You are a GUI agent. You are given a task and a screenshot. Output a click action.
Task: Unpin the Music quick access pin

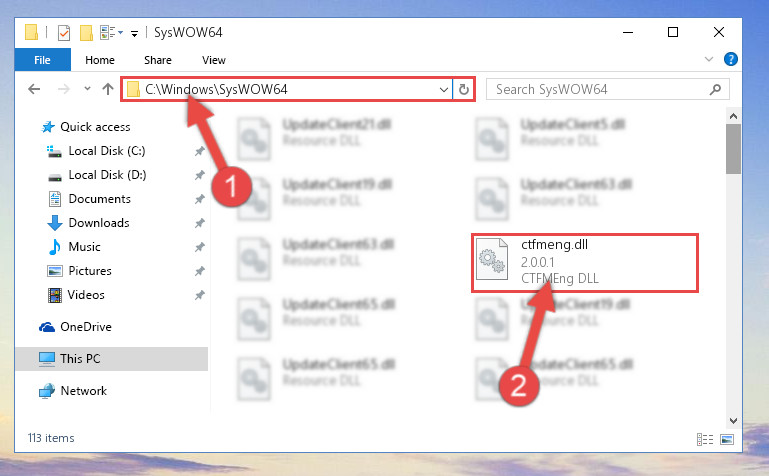coord(200,247)
